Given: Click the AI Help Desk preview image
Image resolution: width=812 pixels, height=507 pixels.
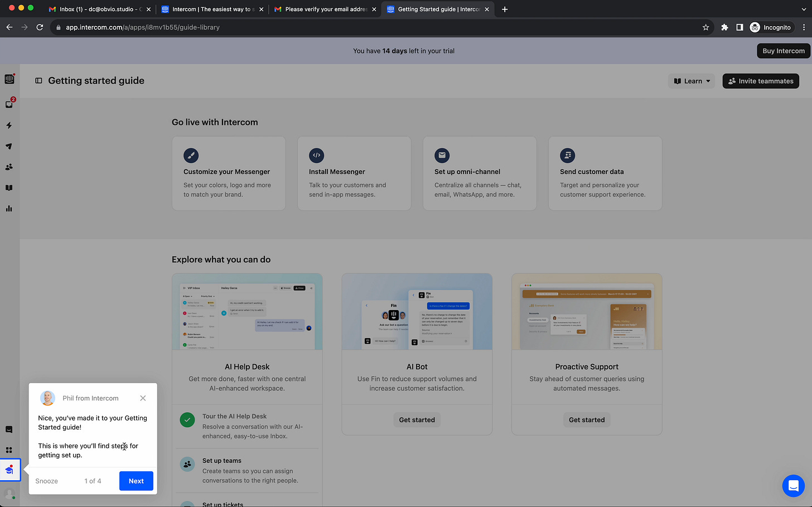Looking at the screenshot, I should pos(247,312).
